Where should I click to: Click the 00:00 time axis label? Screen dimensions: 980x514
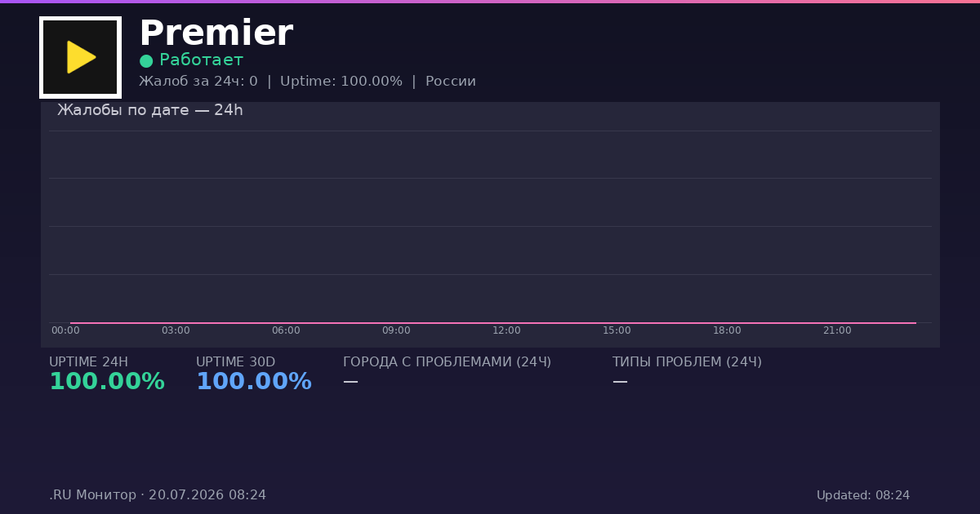tap(65, 330)
